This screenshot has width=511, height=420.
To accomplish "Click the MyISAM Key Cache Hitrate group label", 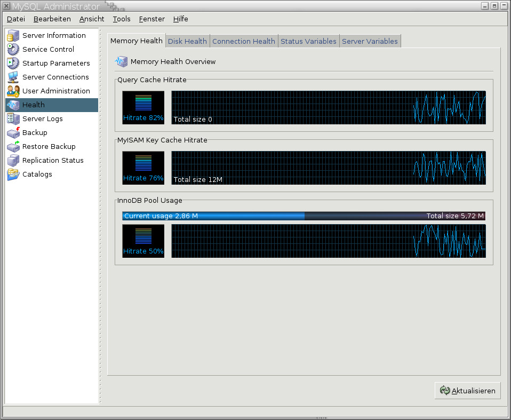I will (x=162, y=140).
